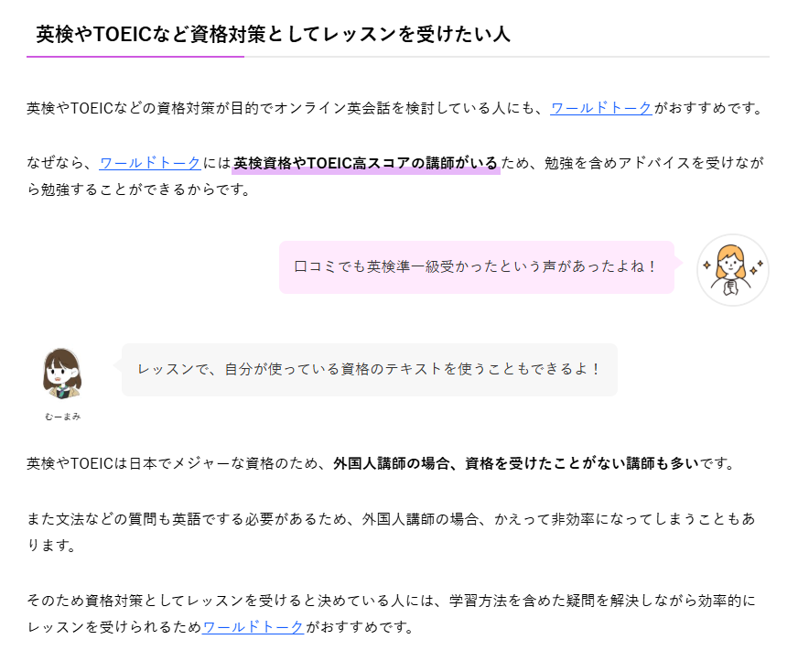Viewport: 798px width, 672px height.
Task: Click the sentence starting また文法などの質問も
Action: click(391, 532)
